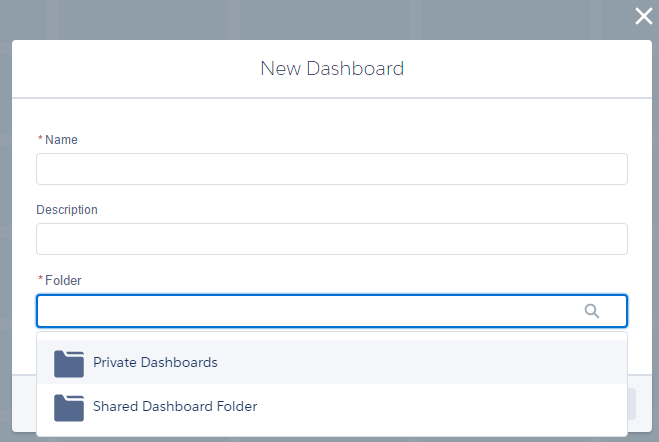Click the Name field label

pyautogui.click(x=61, y=140)
